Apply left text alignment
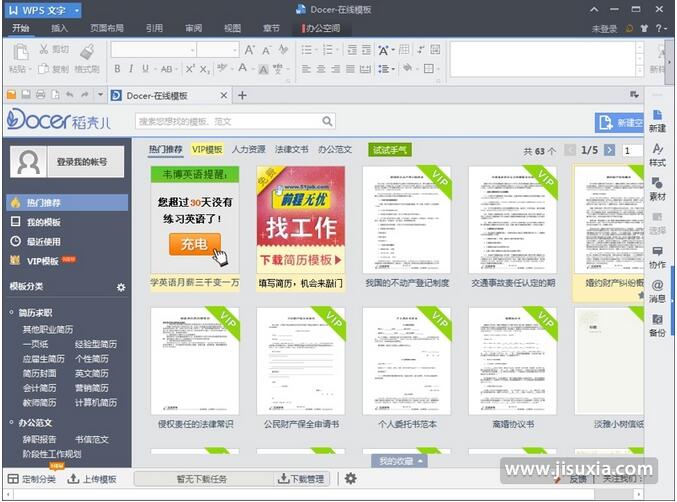677x502 pixels. (306, 69)
